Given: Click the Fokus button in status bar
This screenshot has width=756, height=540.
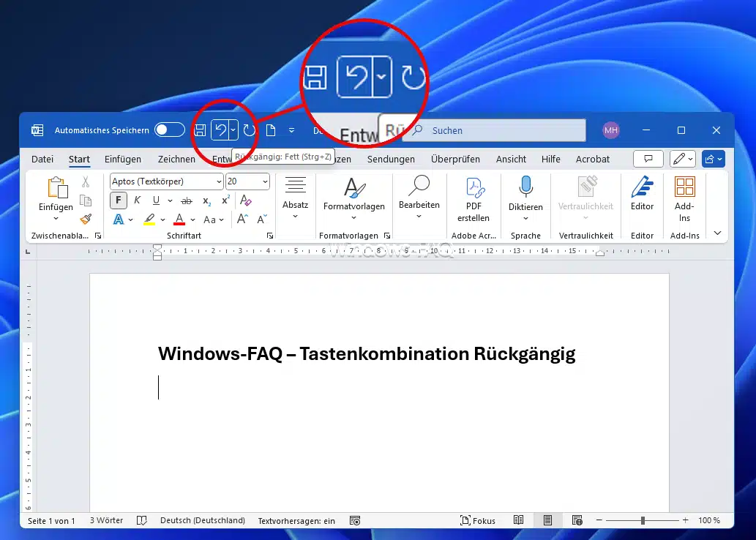Looking at the screenshot, I should point(477,520).
